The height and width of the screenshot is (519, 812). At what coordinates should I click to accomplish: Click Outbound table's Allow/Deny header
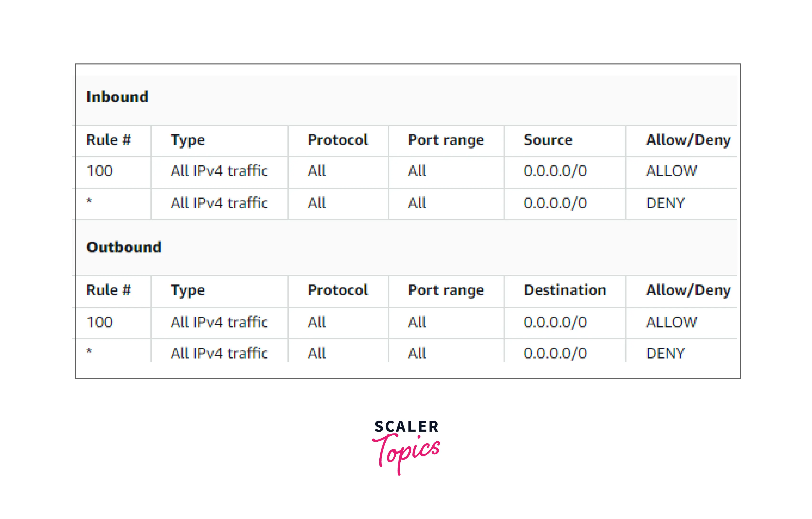[x=688, y=290]
